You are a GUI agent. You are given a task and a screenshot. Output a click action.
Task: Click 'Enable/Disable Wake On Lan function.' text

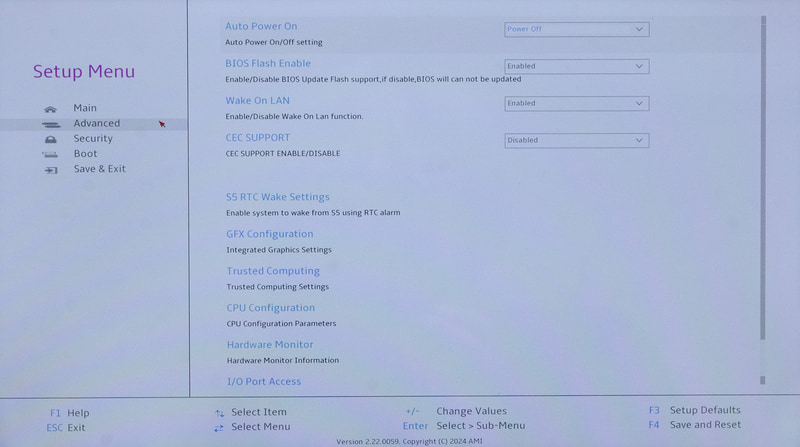coord(294,116)
